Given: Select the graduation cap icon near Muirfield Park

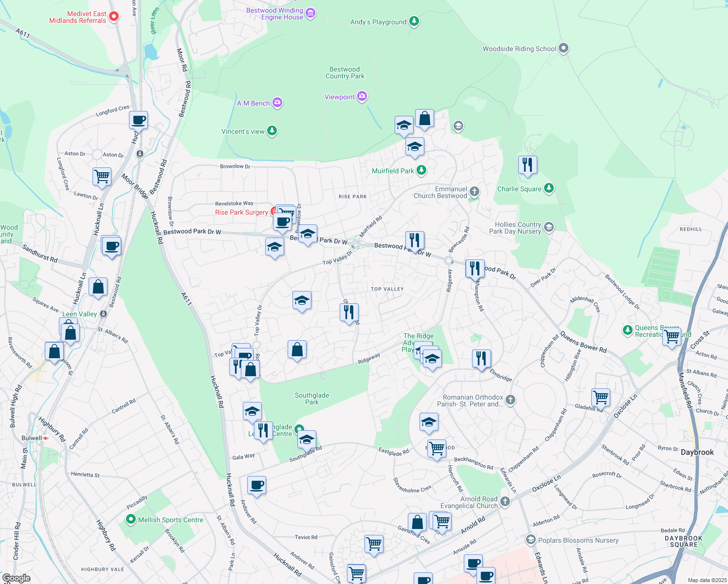Looking at the screenshot, I should pyautogui.click(x=415, y=146).
